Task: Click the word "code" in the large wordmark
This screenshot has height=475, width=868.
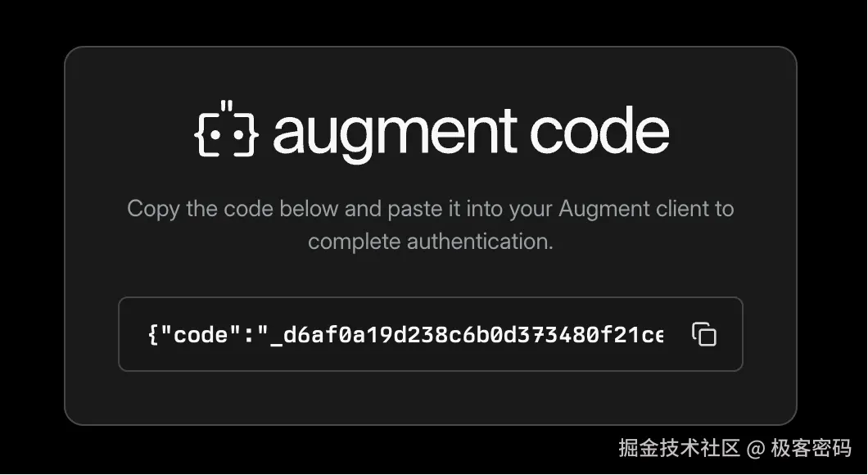Action: coord(600,130)
